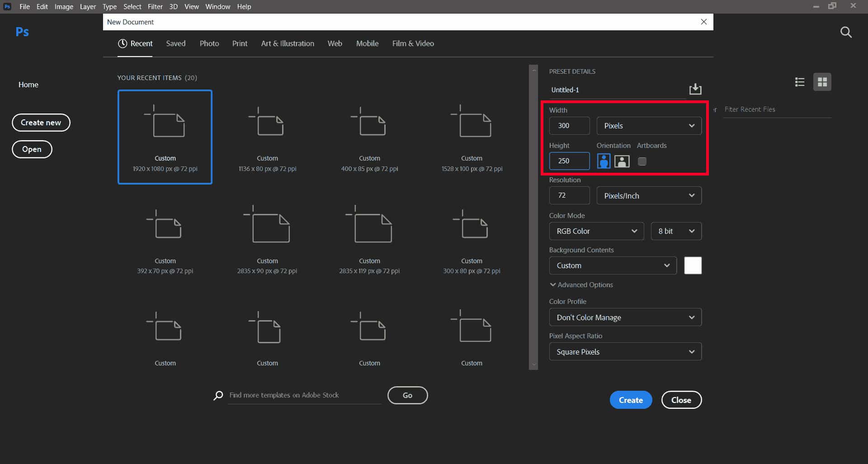Switch to the Art & Illustration tab

pyautogui.click(x=288, y=43)
